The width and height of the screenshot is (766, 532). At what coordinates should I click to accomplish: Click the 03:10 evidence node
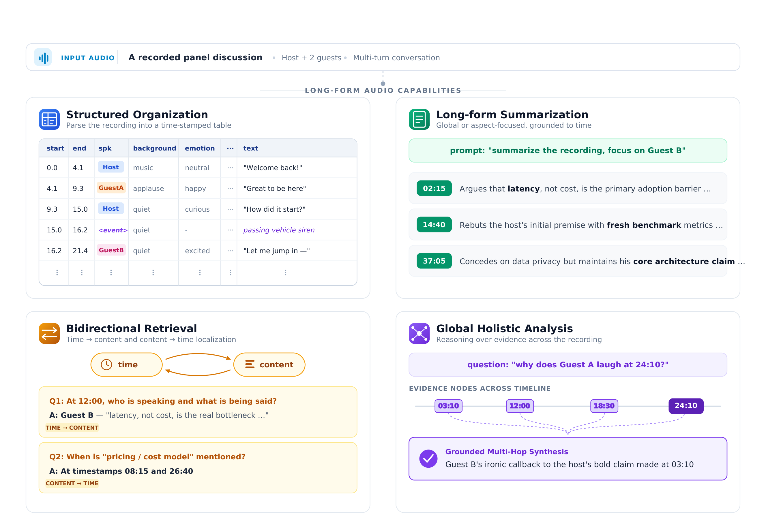(449, 406)
